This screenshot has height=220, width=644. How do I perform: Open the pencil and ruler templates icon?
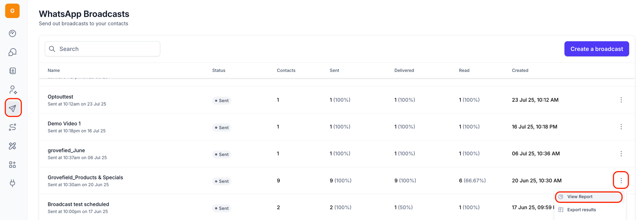point(13,146)
